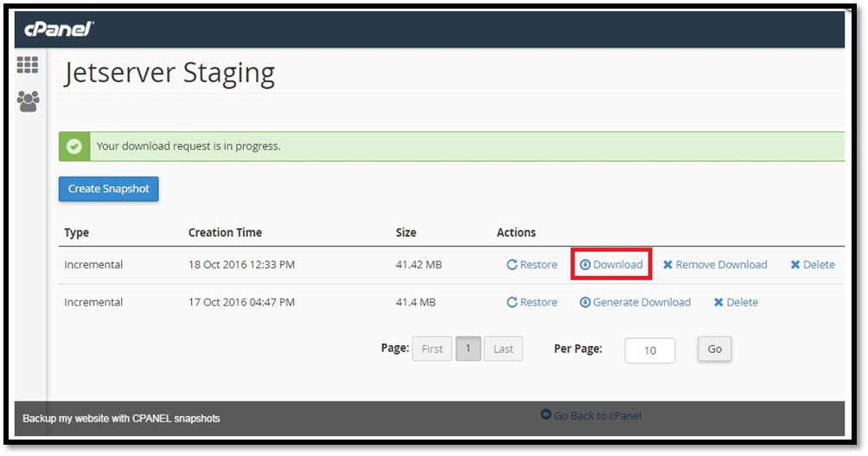Restore the 18 Oct 2016 snapshot
Screen dimensions: 868x456
click(532, 265)
